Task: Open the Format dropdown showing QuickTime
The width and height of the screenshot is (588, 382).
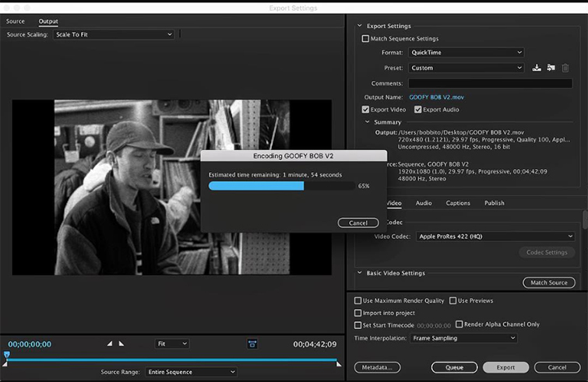Action: click(466, 53)
